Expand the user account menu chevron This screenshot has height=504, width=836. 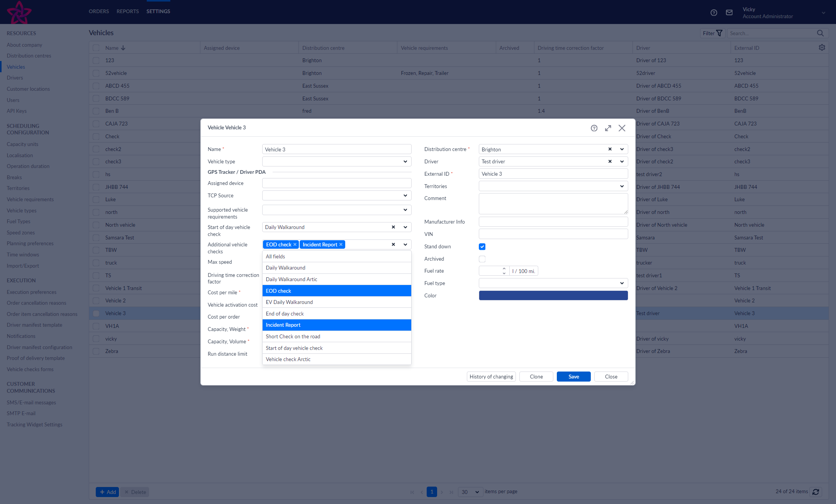(x=823, y=13)
